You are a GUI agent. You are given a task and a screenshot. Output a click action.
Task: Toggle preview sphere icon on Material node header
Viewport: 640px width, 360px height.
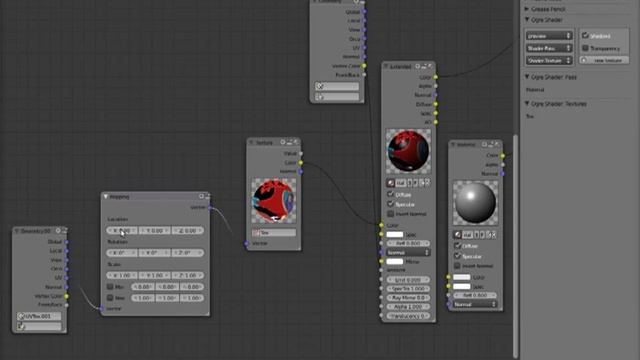point(497,144)
